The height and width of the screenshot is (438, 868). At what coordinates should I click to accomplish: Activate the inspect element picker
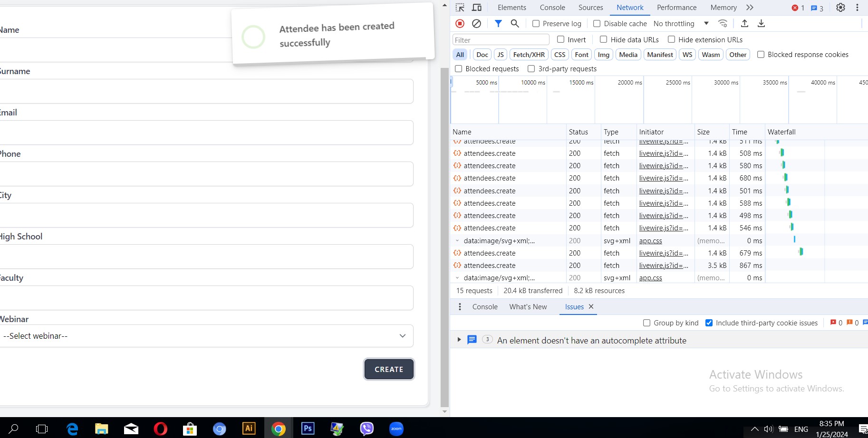(x=460, y=8)
